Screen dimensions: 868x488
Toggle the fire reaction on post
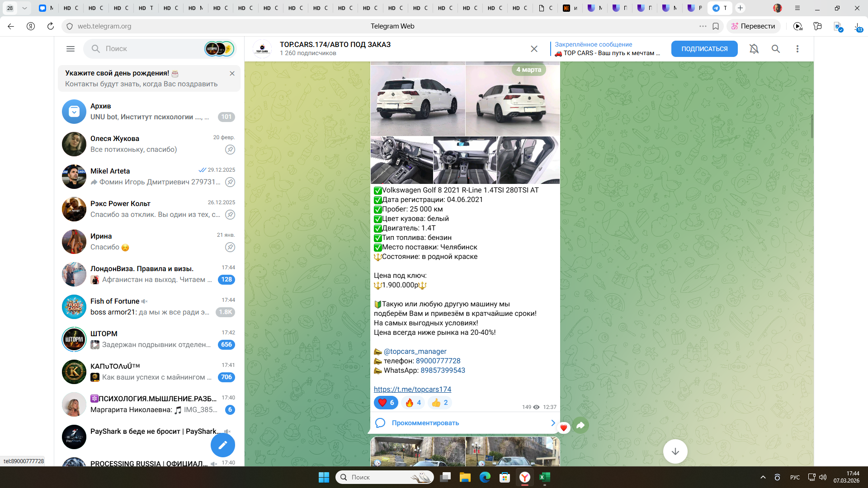pos(413,403)
